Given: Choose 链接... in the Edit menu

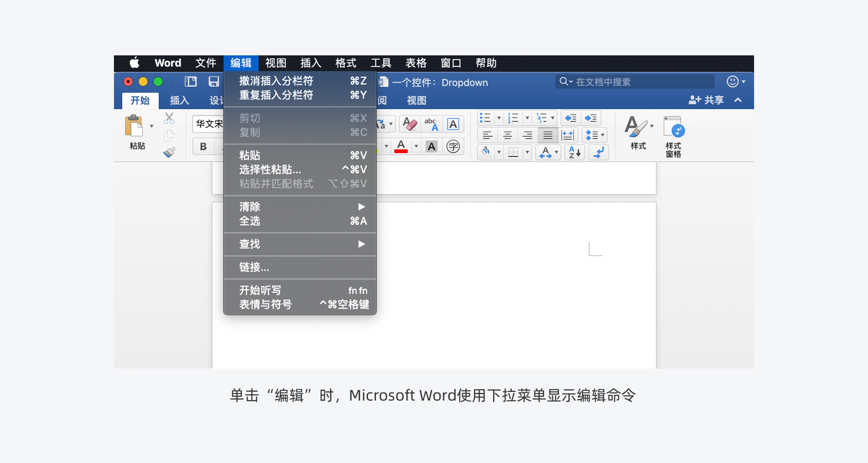Looking at the screenshot, I should (x=300, y=267).
